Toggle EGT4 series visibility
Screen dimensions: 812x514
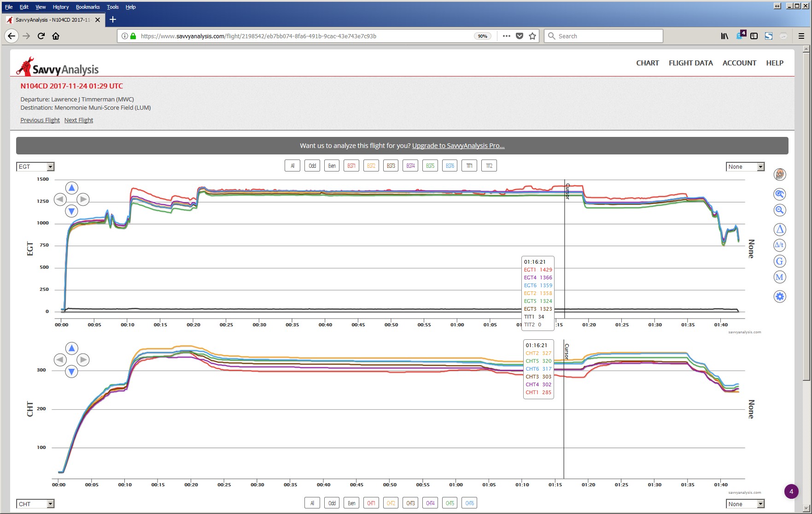click(410, 166)
